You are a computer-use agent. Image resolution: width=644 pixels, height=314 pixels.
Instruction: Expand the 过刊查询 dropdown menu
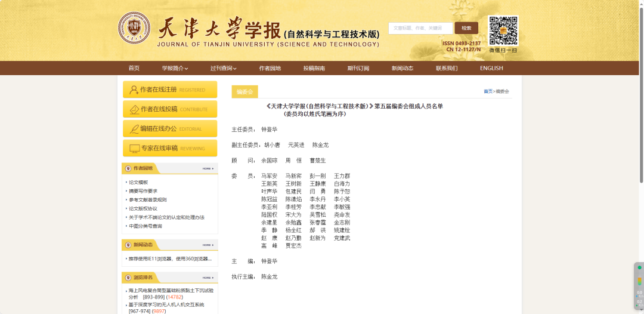pyautogui.click(x=224, y=68)
